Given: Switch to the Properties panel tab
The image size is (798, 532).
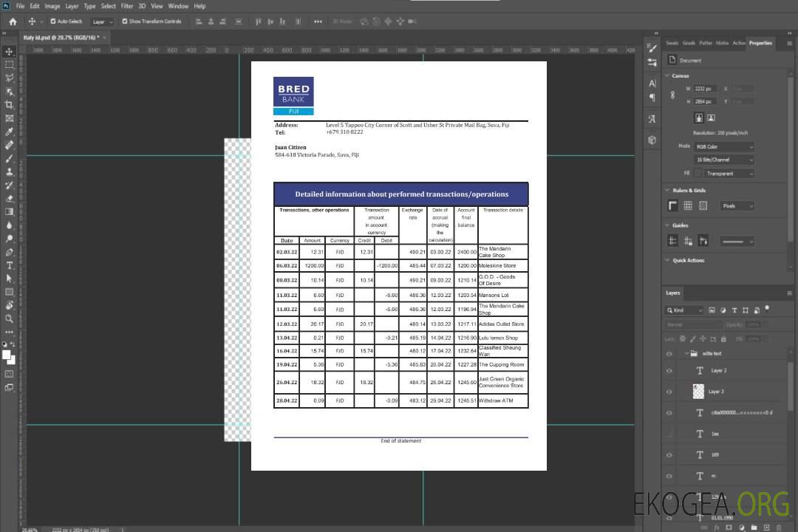Looking at the screenshot, I should (760, 44).
